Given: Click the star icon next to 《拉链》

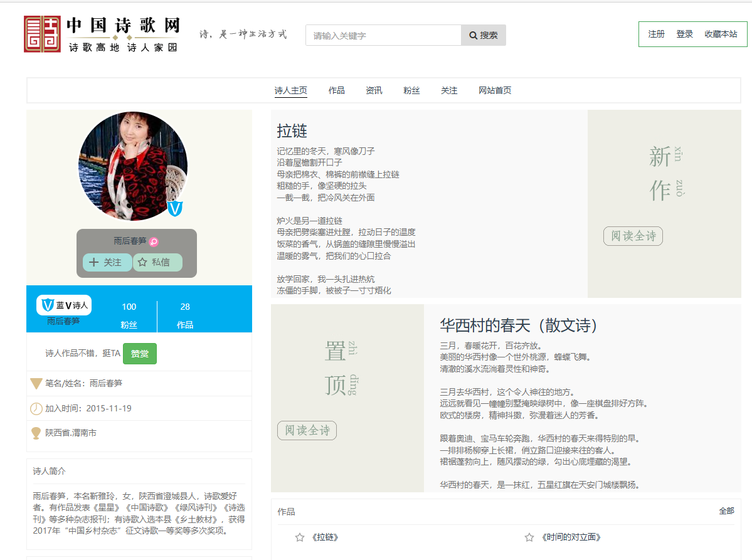Looking at the screenshot, I should (x=300, y=537).
